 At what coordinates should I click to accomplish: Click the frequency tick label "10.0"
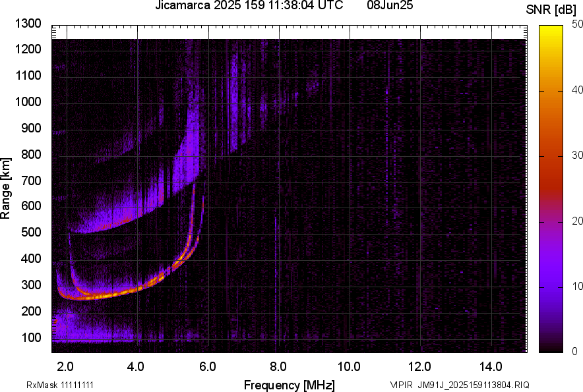point(349,367)
